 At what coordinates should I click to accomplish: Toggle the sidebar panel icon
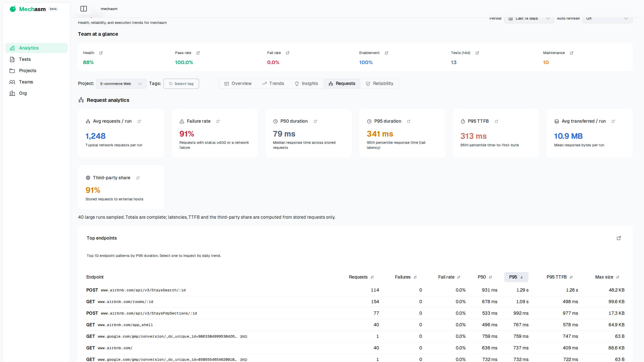click(x=84, y=9)
